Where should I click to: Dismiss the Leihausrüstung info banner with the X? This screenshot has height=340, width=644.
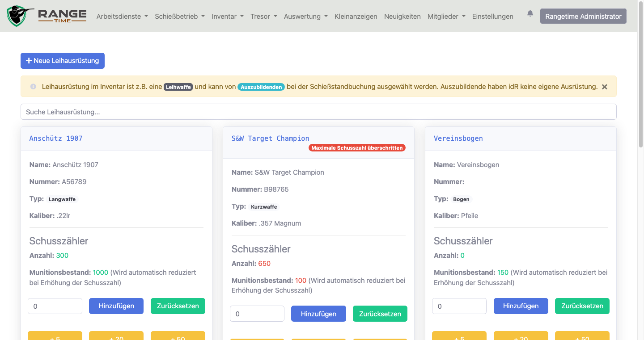pos(604,87)
